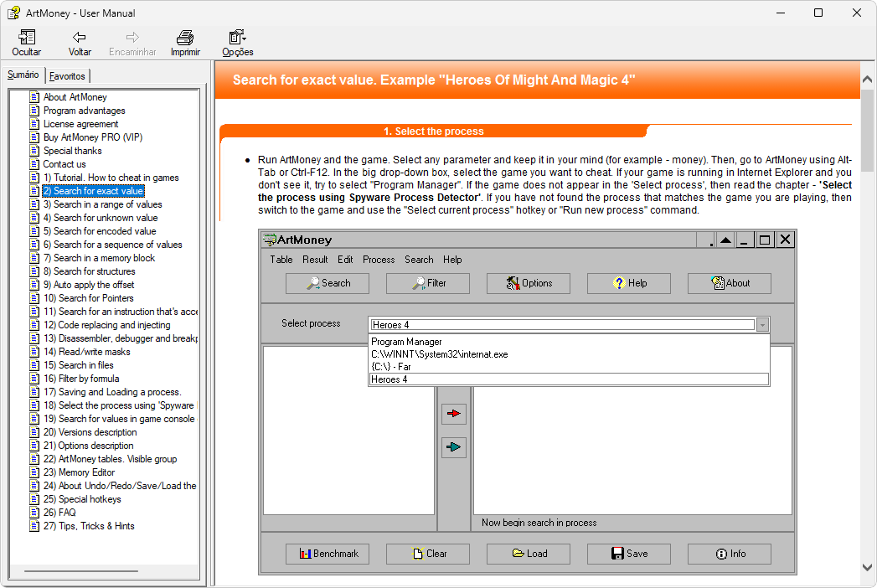Open Tutorial How to cheat in games
The width and height of the screenshot is (877, 588).
tap(111, 178)
